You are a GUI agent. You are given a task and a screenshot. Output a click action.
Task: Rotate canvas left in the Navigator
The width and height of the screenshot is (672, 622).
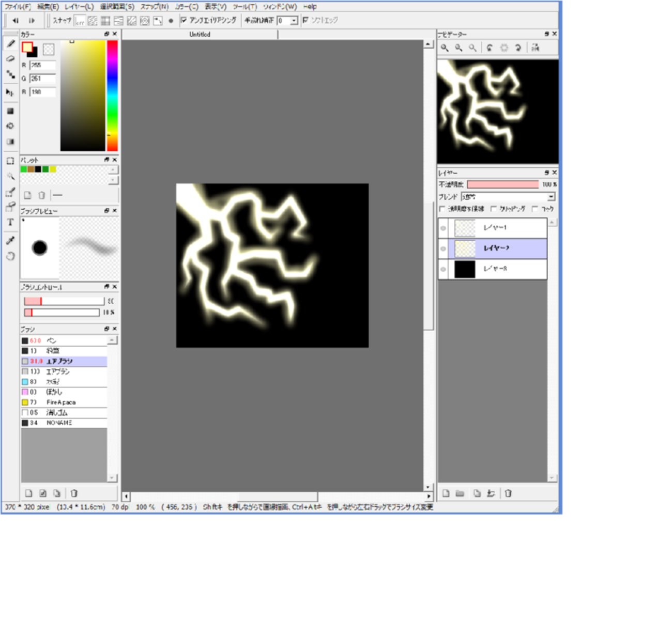coord(490,48)
